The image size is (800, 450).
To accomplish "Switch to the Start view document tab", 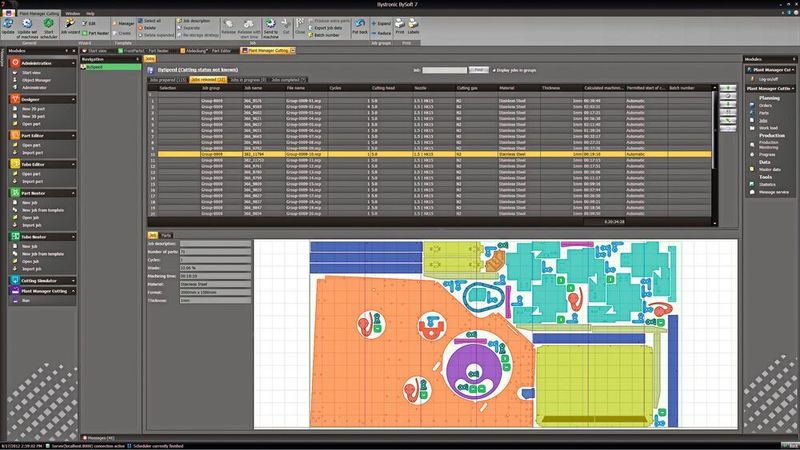I will 97,51.
